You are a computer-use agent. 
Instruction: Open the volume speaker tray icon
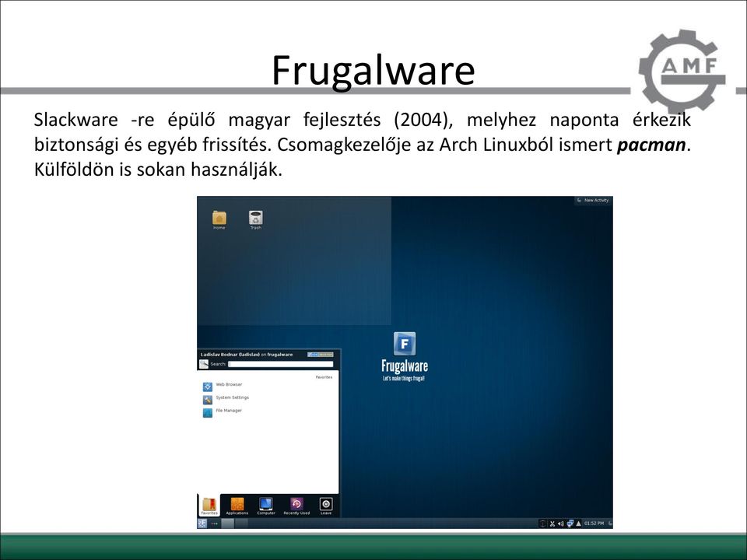pyautogui.click(x=561, y=523)
